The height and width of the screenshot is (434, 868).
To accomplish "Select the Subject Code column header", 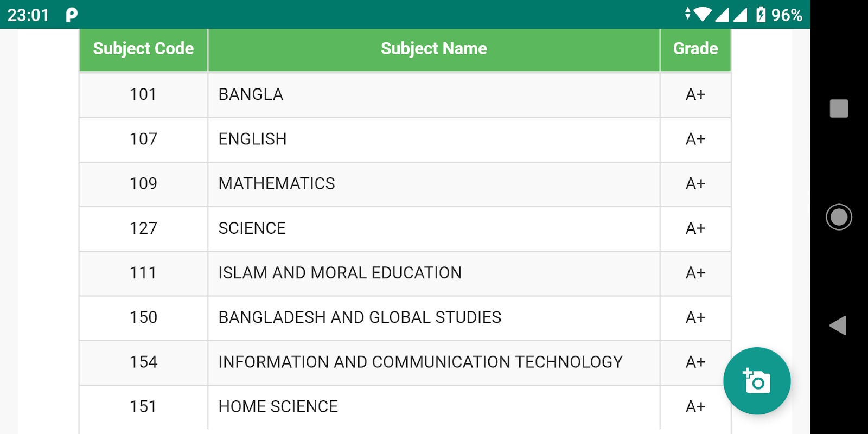I will coord(143,49).
